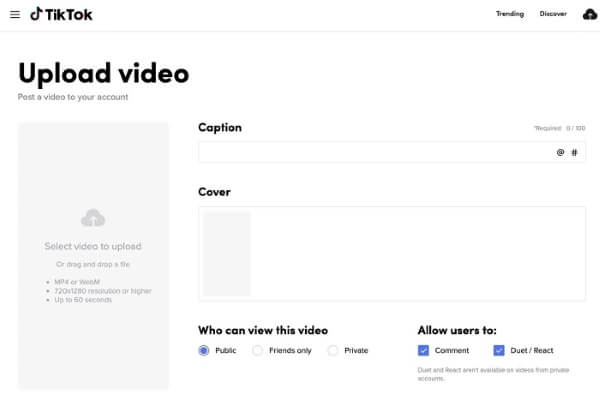Focus the Caption text field
600x413 pixels.
(x=375, y=152)
